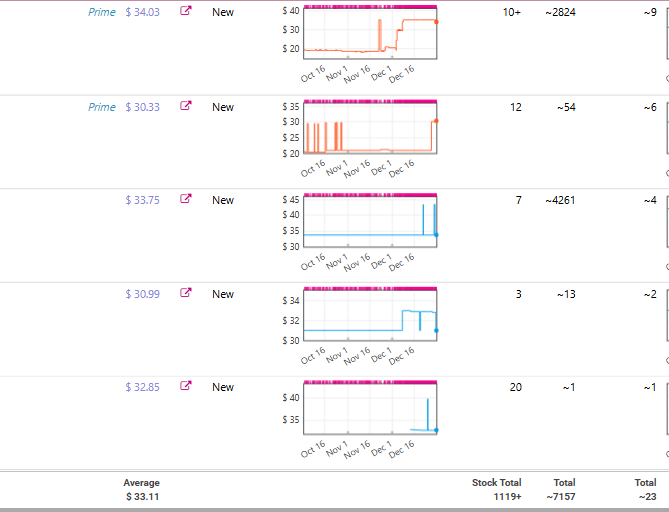
Task: Click Prime label beside $34.03
Action: point(102,12)
